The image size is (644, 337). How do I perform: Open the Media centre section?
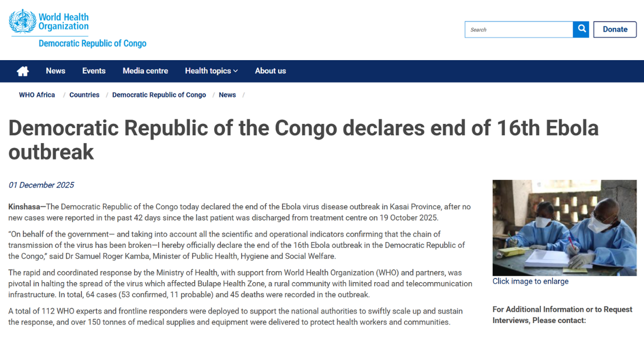[x=145, y=71]
